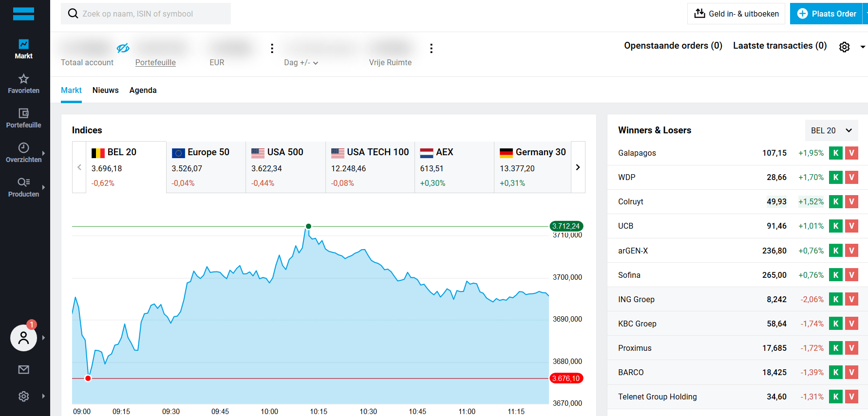Toggle hide account values eye icon

pos(123,48)
